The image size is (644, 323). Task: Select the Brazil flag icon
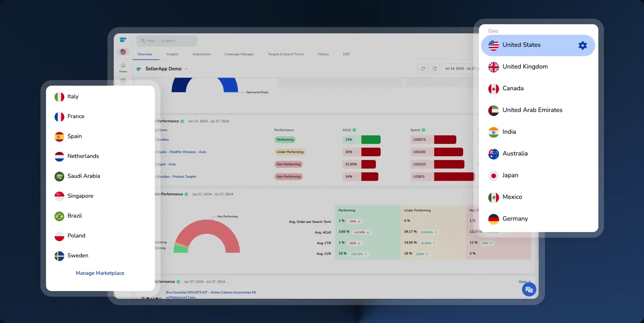59,216
